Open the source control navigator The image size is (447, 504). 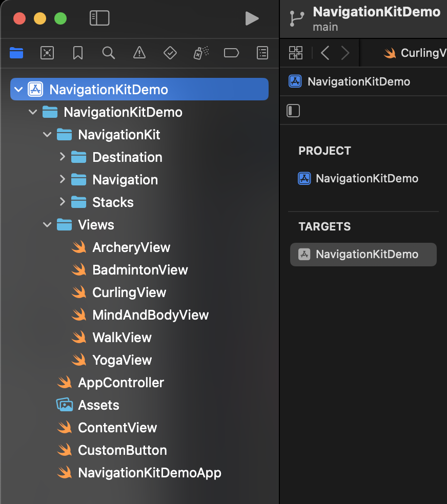pos(47,53)
